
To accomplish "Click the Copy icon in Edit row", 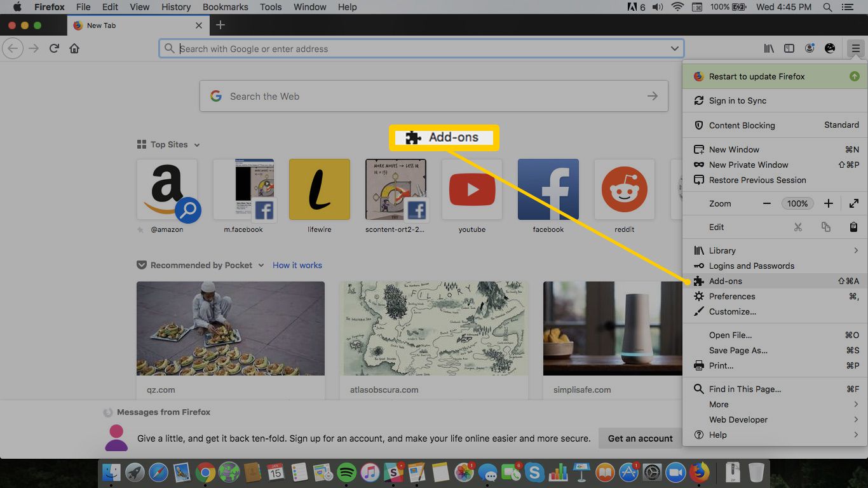I will pyautogui.click(x=826, y=227).
